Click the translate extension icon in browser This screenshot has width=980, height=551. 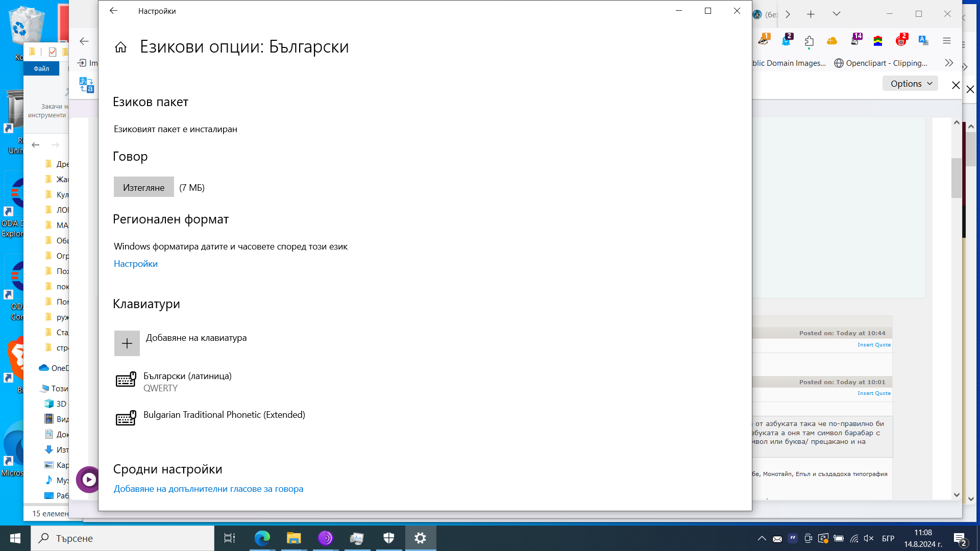(923, 41)
